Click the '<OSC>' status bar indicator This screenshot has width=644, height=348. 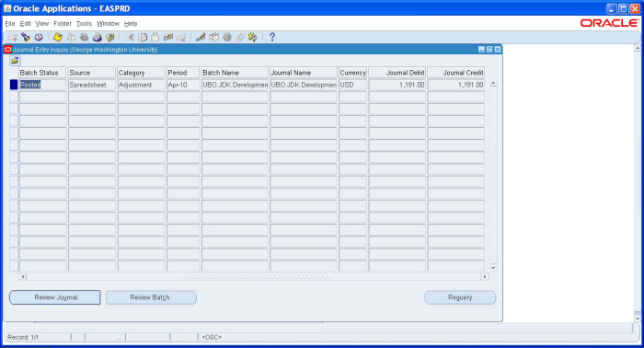pos(212,337)
